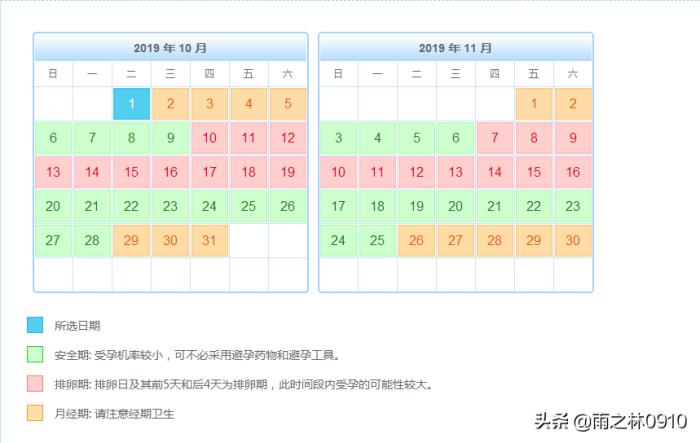This screenshot has width=700, height=443.
Task: Pick November 7 ovulation day cell
Action: (494, 138)
